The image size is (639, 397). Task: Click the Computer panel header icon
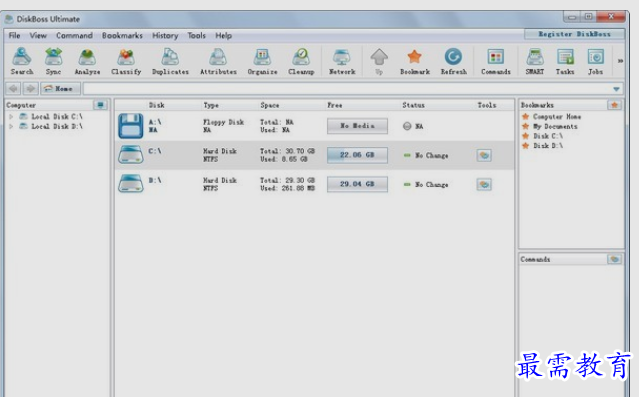click(x=100, y=105)
